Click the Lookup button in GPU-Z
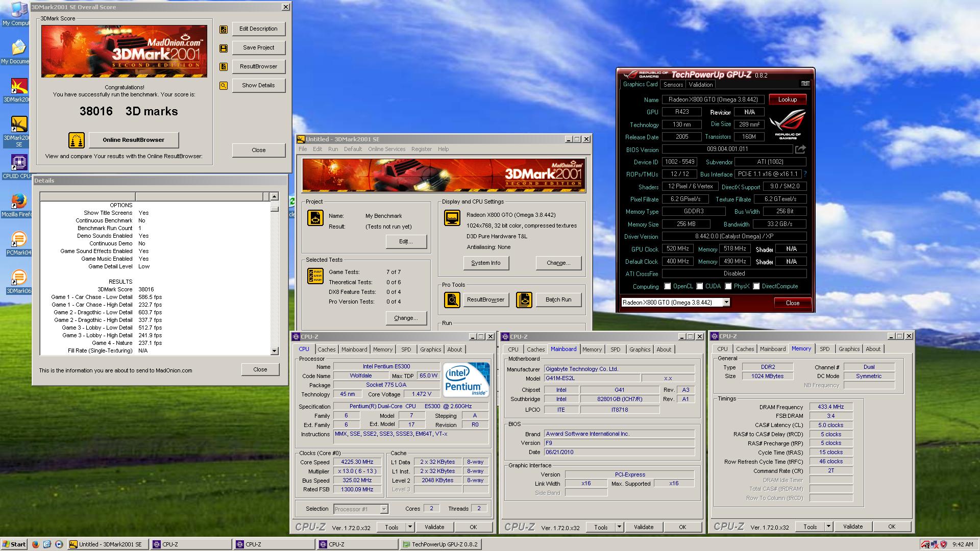The height and width of the screenshot is (551, 980). pos(787,99)
